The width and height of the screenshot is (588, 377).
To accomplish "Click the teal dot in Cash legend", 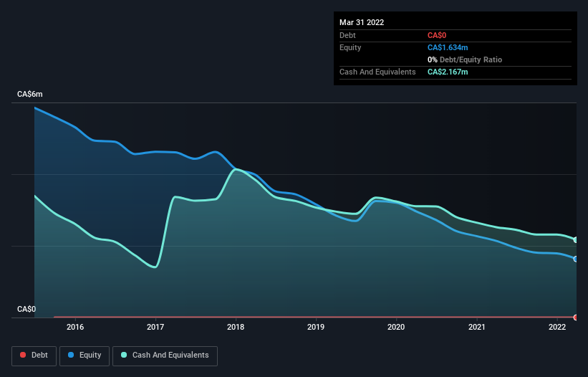I will (x=124, y=355).
